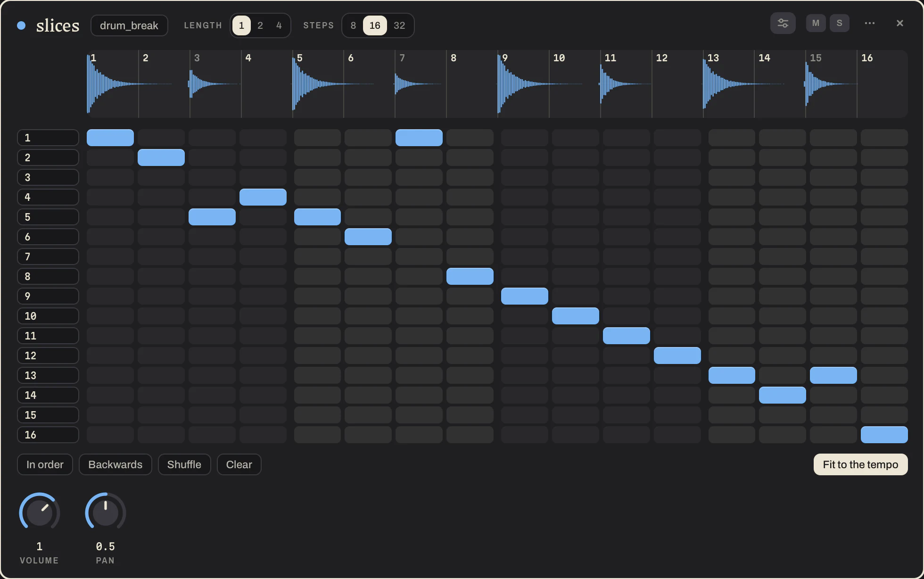Screen dimensions: 924x579
Task: Toggle off active cell row 1 step 1
Action: [x=110, y=138]
